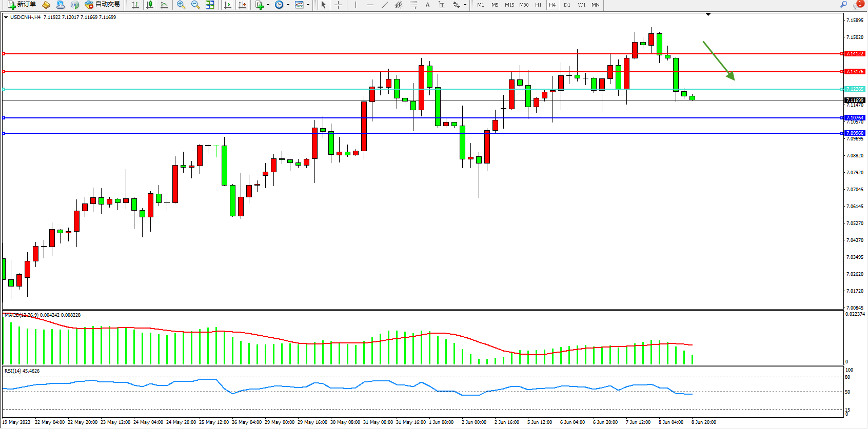Select the crosshair tool
This screenshot has height=429, width=868.
click(x=338, y=5)
